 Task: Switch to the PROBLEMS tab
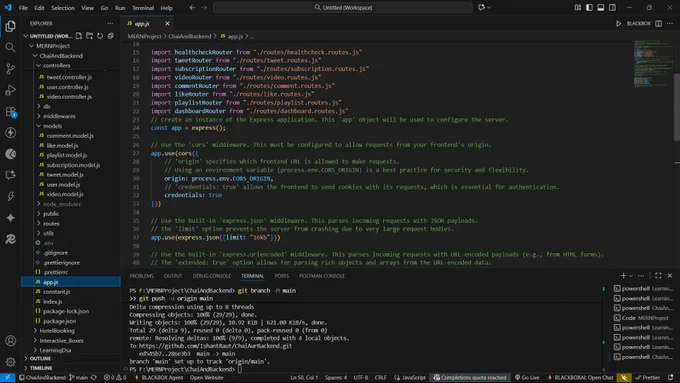coord(141,276)
